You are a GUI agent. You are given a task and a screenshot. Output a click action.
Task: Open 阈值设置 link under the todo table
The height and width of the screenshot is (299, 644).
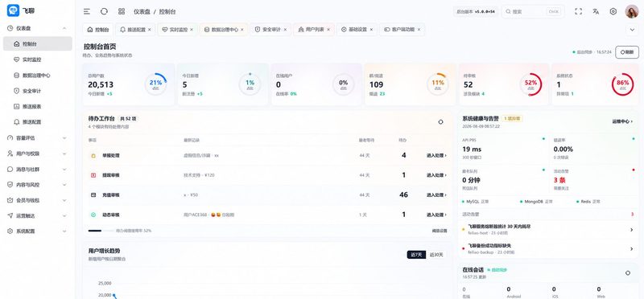pos(440,231)
